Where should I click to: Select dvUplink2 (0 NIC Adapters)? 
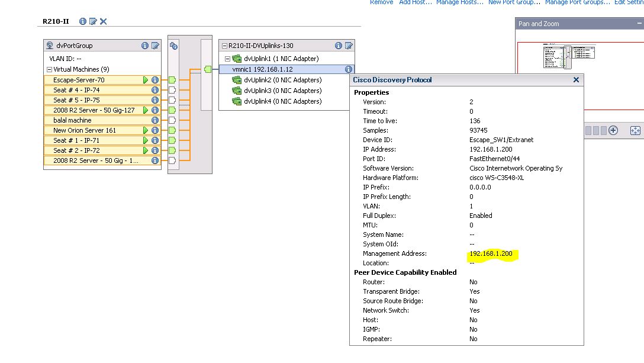pyautogui.click(x=282, y=80)
